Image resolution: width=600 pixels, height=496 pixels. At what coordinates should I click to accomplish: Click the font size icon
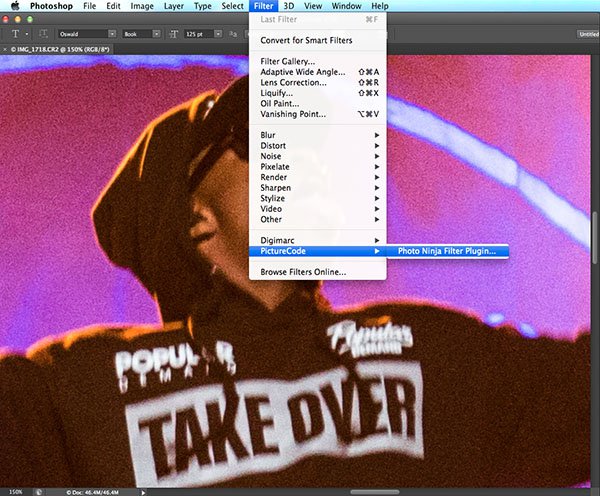click(x=173, y=34)
